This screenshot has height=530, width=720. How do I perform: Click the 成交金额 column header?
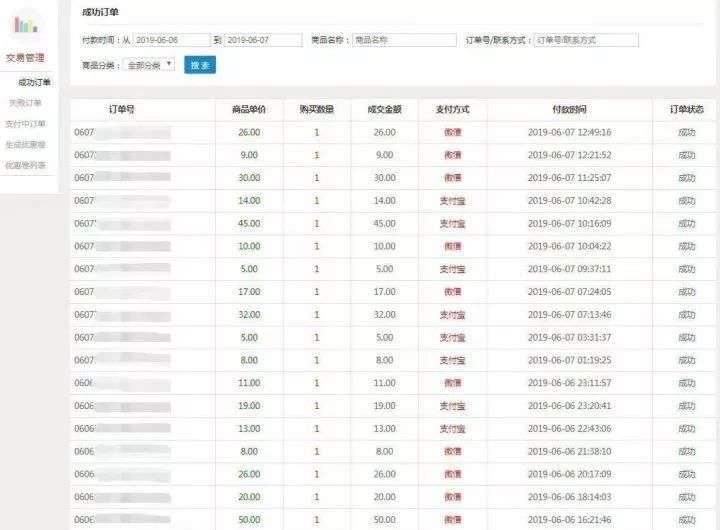(384, 109)
